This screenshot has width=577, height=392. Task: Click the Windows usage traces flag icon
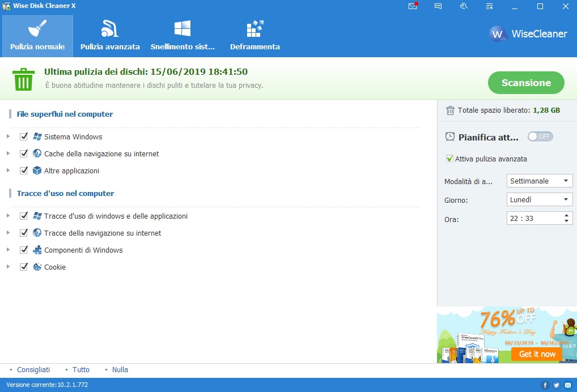[37, 216]
